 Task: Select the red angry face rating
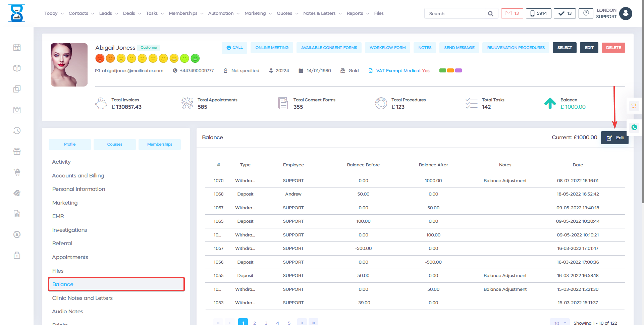click(x=100, y=58)
